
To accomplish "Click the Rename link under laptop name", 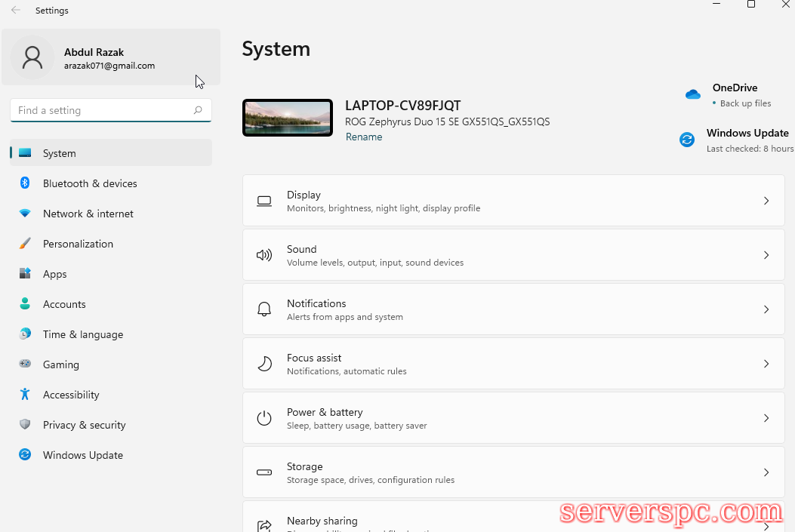I will pos(364,137).
